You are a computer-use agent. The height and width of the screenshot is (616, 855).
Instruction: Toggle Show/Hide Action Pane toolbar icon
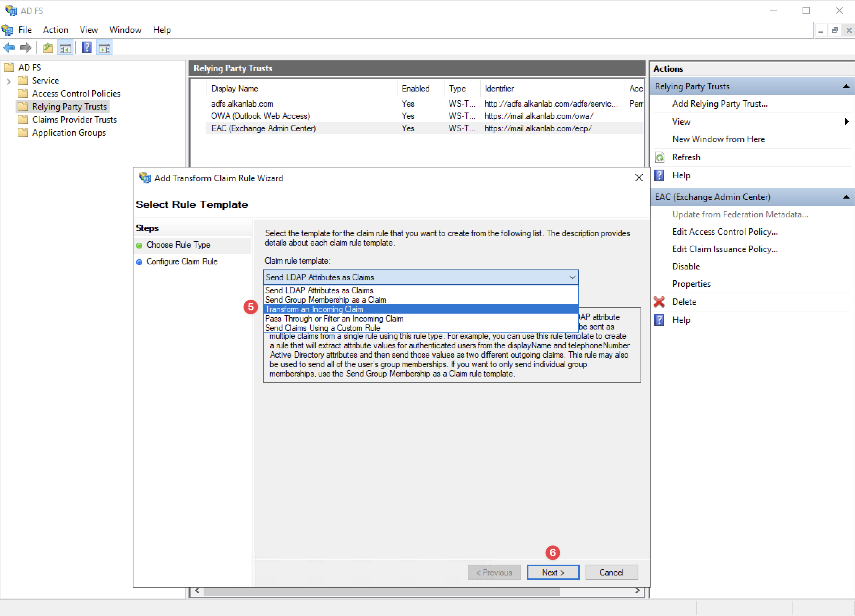[x=105, y=48]
